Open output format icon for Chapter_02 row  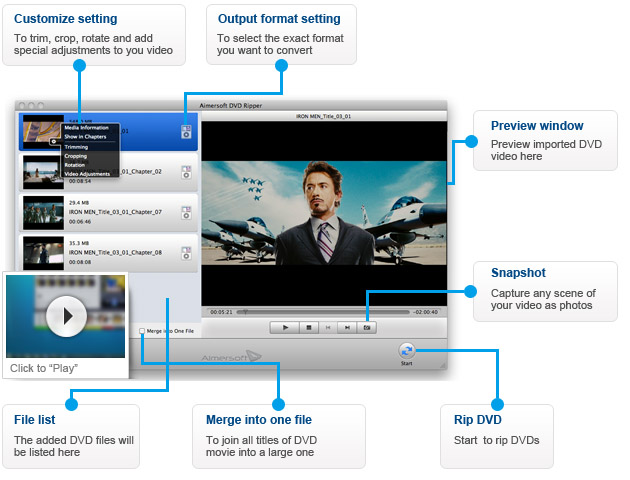pos(186,172)
